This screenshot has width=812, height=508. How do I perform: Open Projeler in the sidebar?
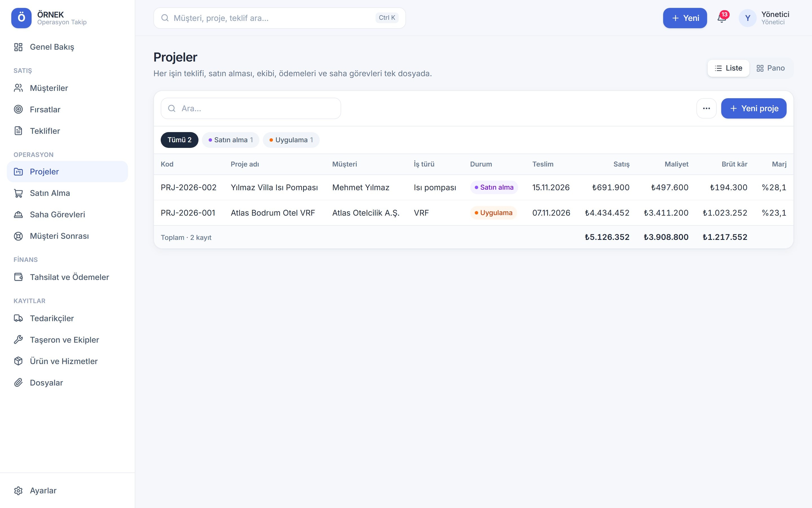point(67,172)
